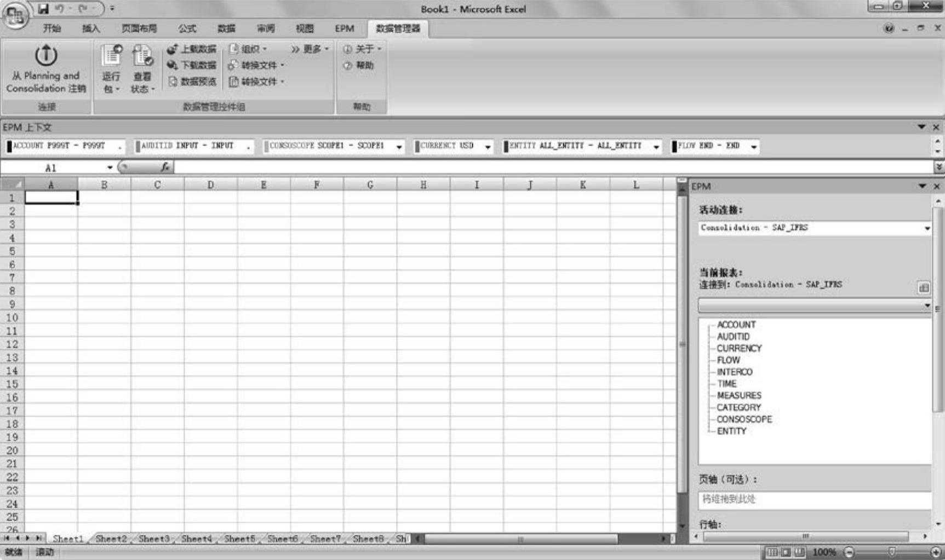Switch to Page Break Preview icon

tap(799, 552)
